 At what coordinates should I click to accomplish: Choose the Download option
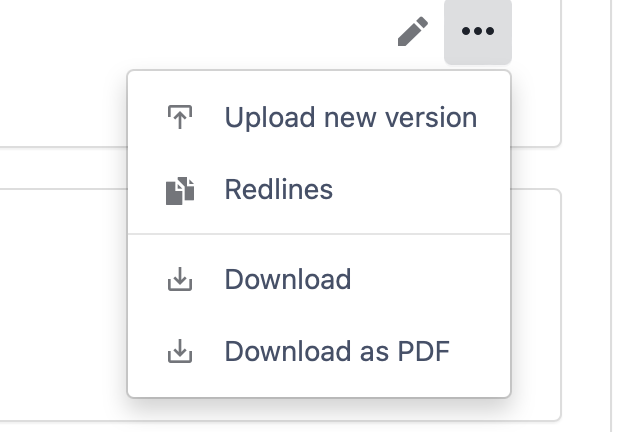319,279
